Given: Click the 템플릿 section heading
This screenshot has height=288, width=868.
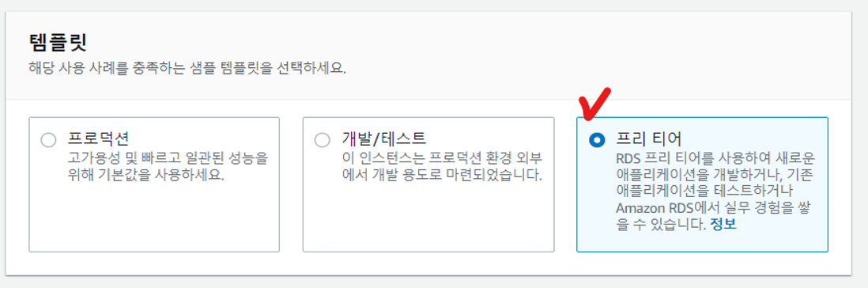Looking at the screenshot, I should (x=58, y=42).
